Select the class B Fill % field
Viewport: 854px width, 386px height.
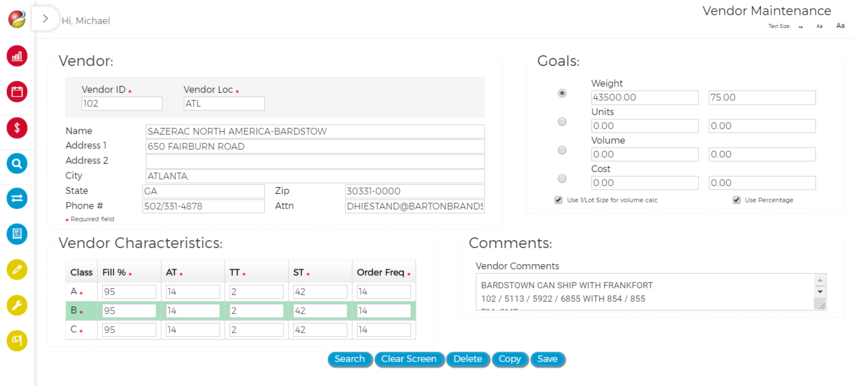pos(129,311)
